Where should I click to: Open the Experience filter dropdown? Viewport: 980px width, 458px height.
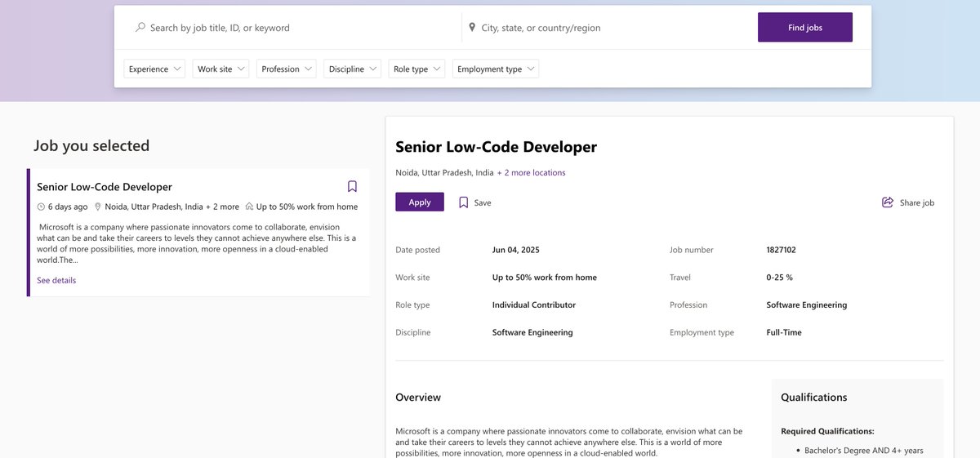154,69
